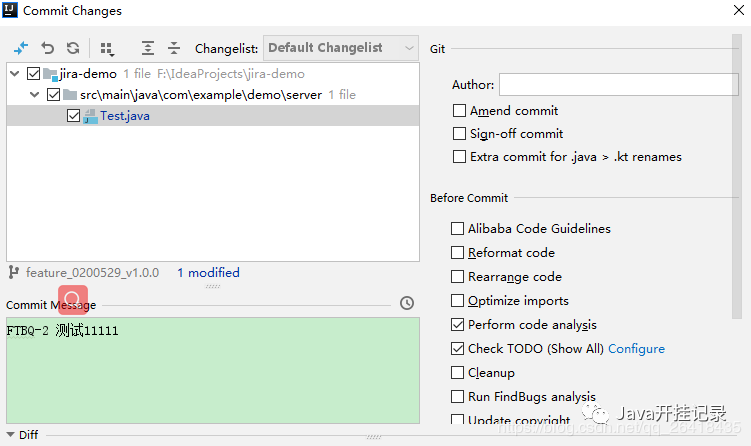Click the Expand All icon
Image resolution: width=751 pixels, height=446 pixels.
148,48
